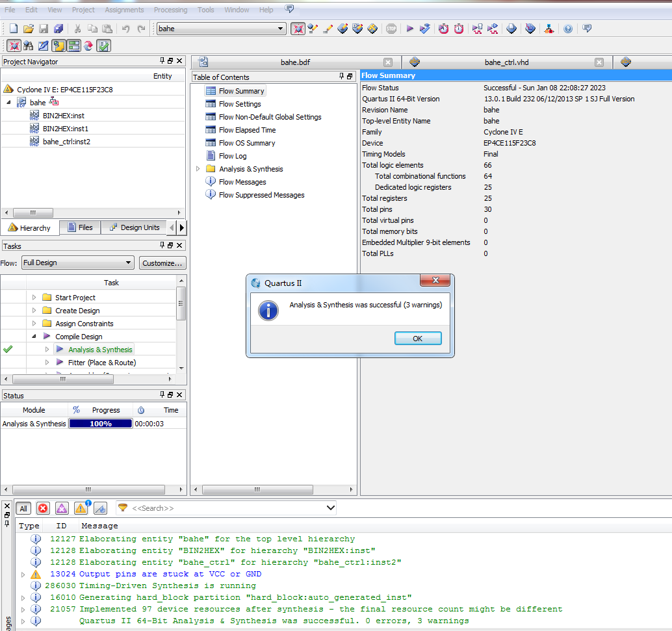672x631 pixels.
Task: Open the Assignments menu
Action: click(x=124, y=10)
